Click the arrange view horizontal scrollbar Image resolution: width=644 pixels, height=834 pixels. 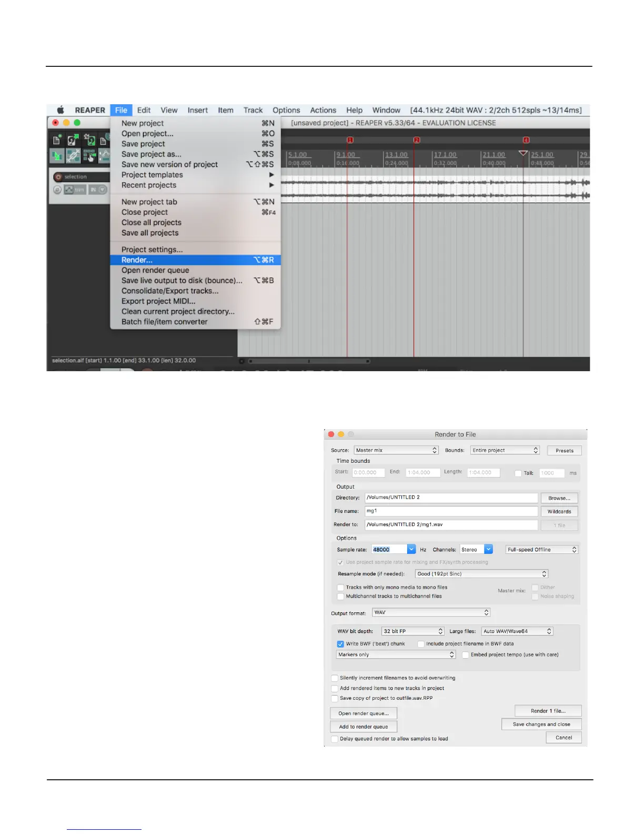click(309, 361)
